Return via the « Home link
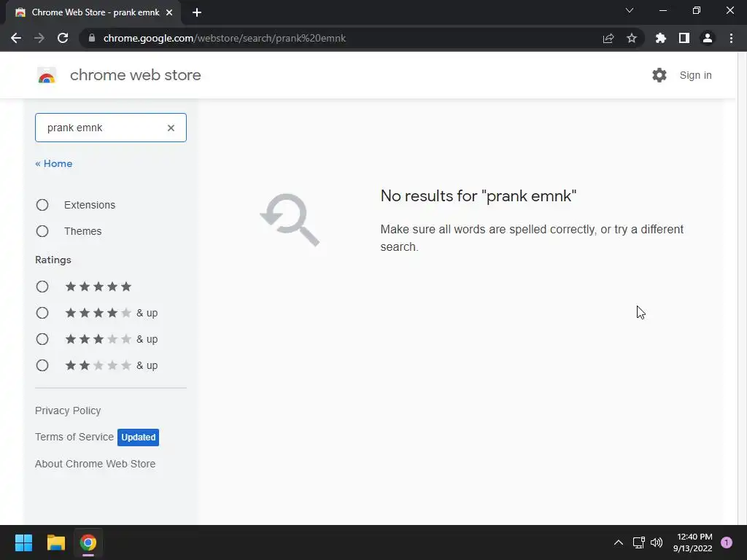Screen dimensions: 747x560 pos(54,163)
